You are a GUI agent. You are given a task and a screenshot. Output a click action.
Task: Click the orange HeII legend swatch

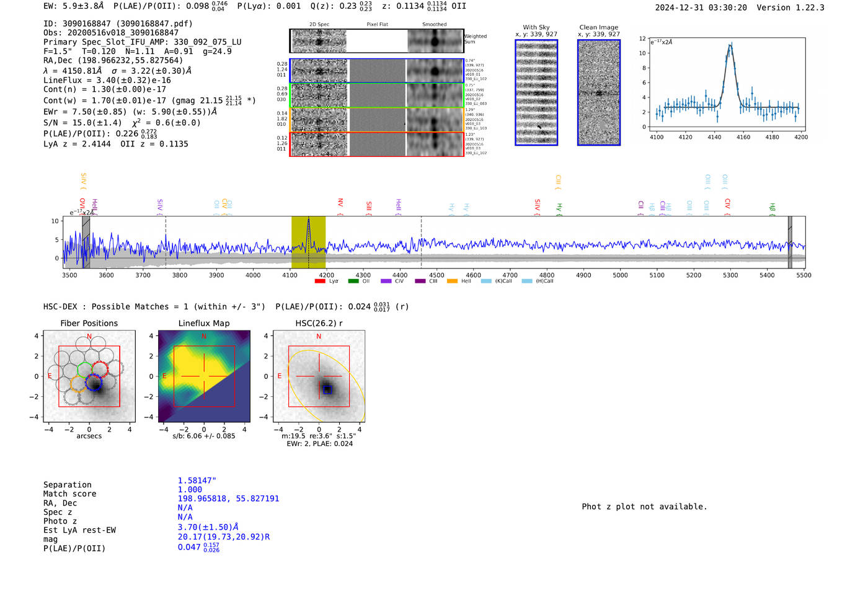(453, 282)
